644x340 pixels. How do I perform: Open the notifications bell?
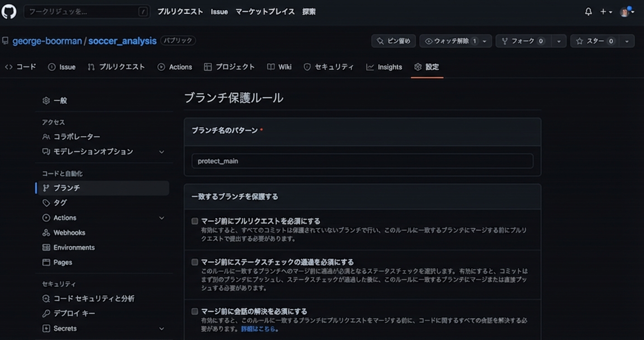(x=588, y=12)
